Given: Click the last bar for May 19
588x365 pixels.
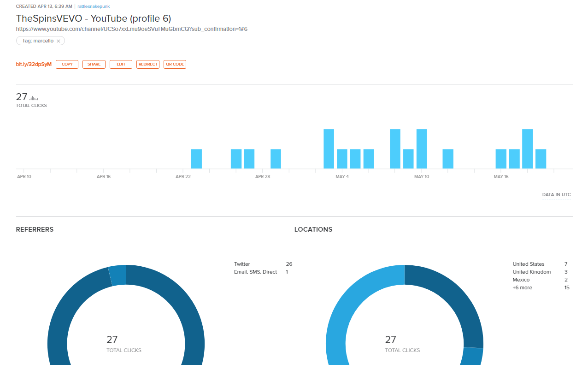Looking at the screenshot, I should (541, 159).
